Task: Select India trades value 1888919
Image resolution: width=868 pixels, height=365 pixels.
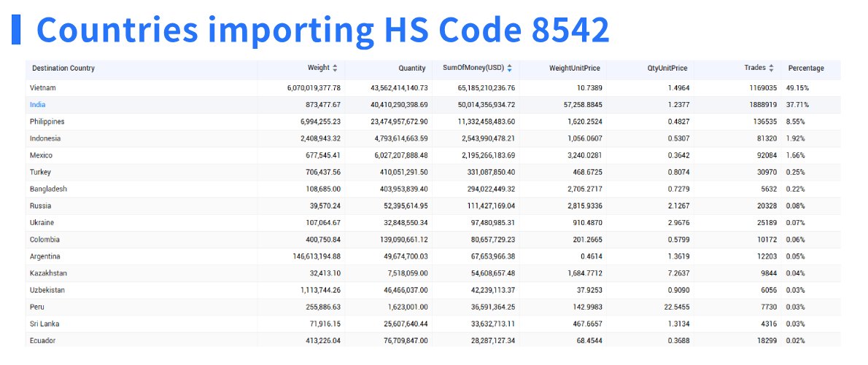Action: (x=763, y=104)
